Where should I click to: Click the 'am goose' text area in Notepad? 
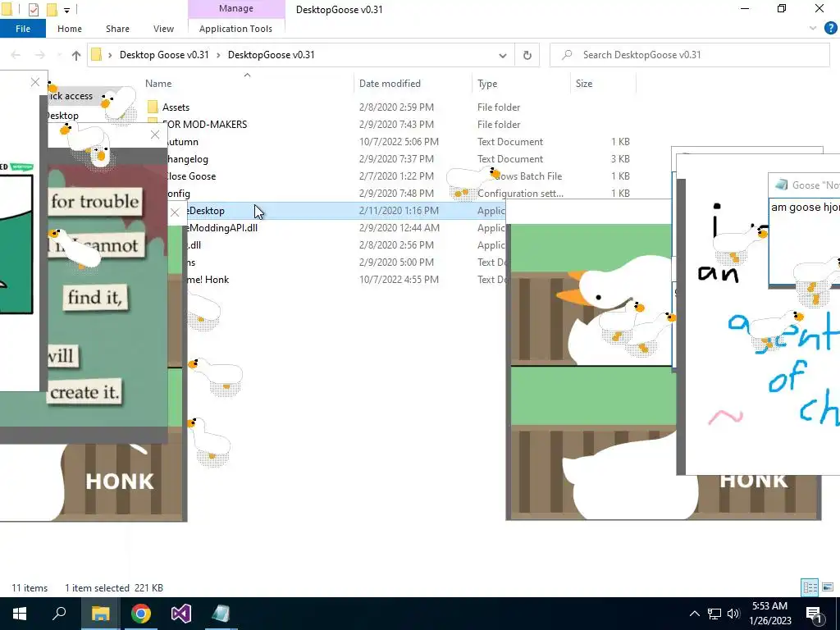pyautogui.click(x=804, y=242)
